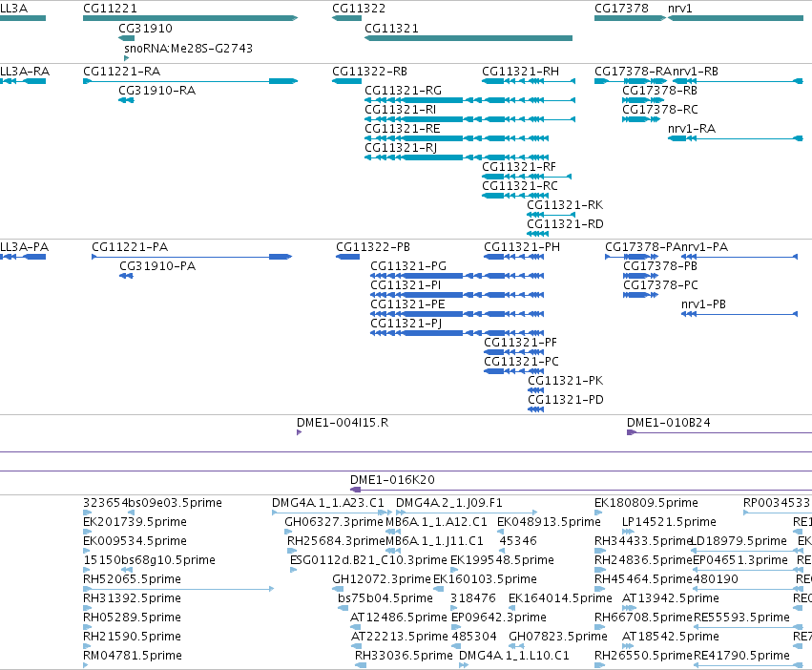
Task: Select protein CG11321-PG
Action: (x=408, y=266)
